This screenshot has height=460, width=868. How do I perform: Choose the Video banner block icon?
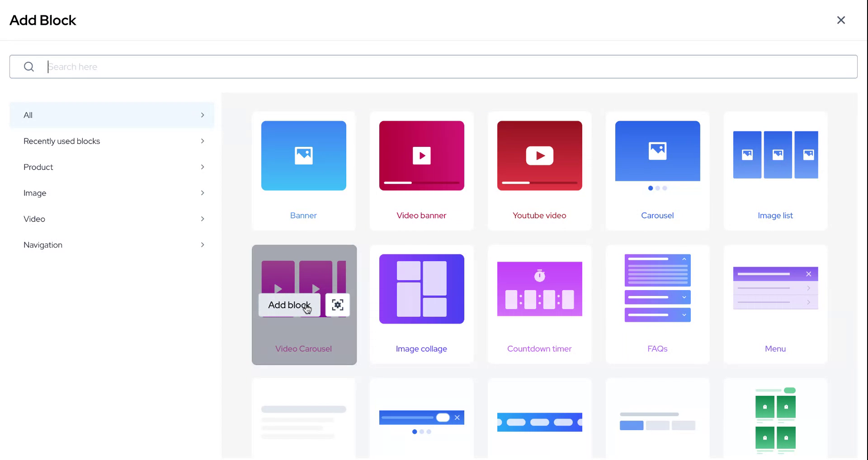click(x=422, y=155)
